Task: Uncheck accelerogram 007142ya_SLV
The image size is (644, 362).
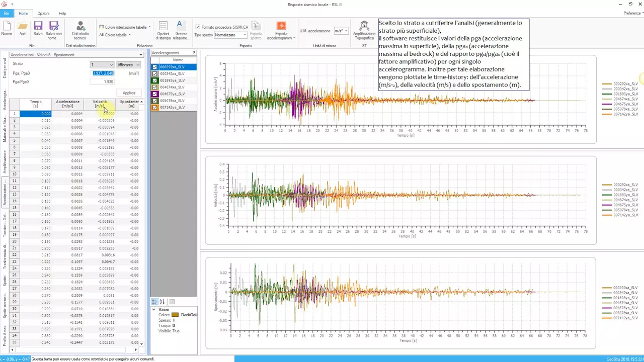Action: [155, 107]
